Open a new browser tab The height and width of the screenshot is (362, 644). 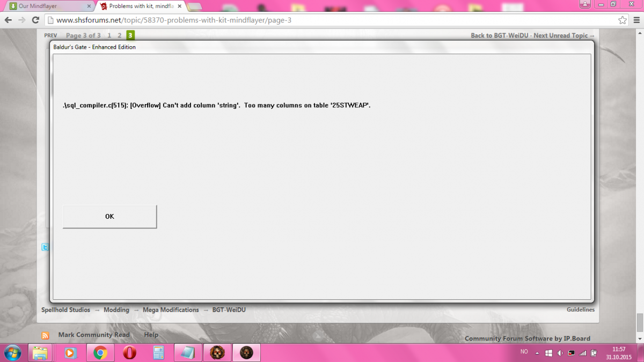pos(195,6)
